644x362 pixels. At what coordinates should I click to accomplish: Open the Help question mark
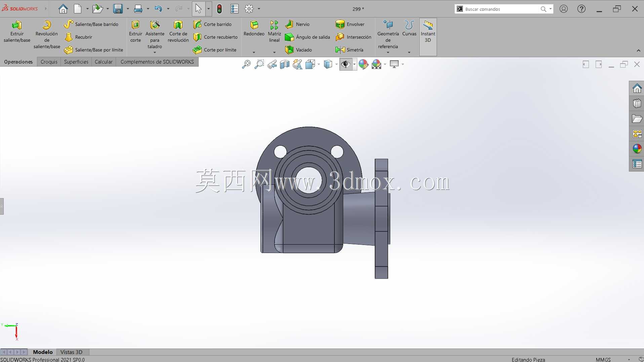pyautogui.click(x=581, y=9)
